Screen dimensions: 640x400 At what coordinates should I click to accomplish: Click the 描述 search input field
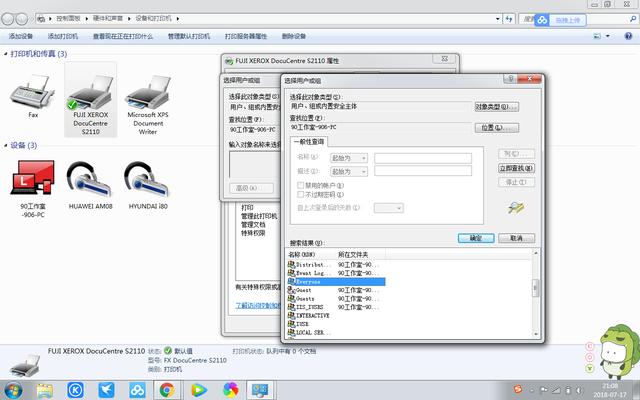(423, 171)
